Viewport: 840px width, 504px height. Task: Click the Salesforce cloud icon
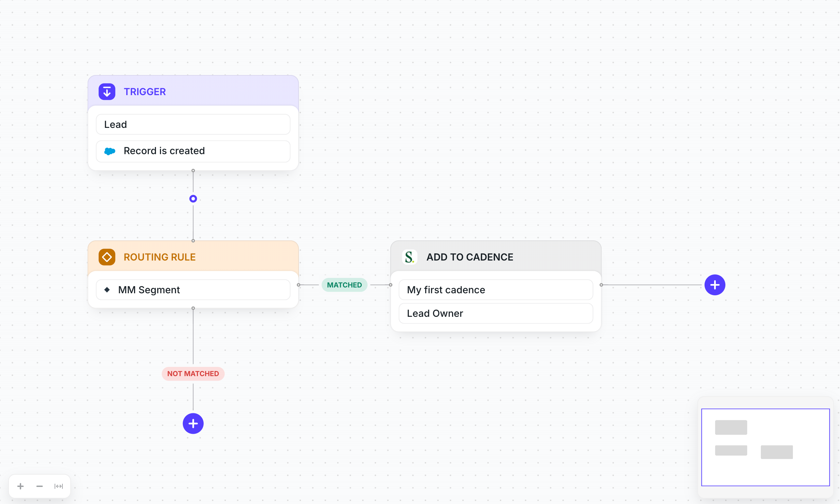tap(110, 151)
